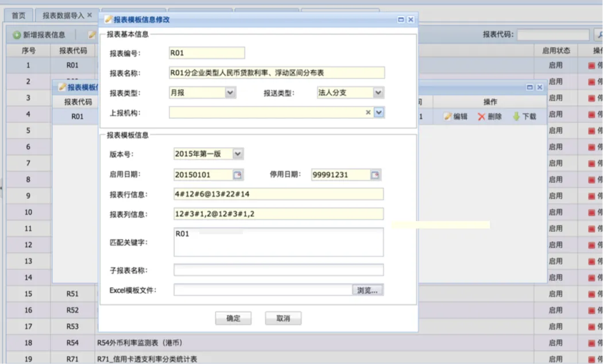Switch to the 首页 tab

pos(19,16)
